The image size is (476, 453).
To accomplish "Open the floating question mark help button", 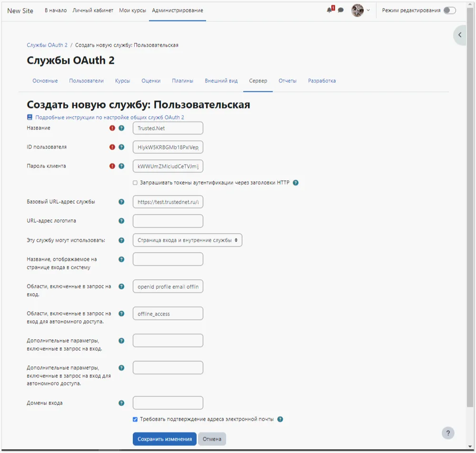I will 447,433.
